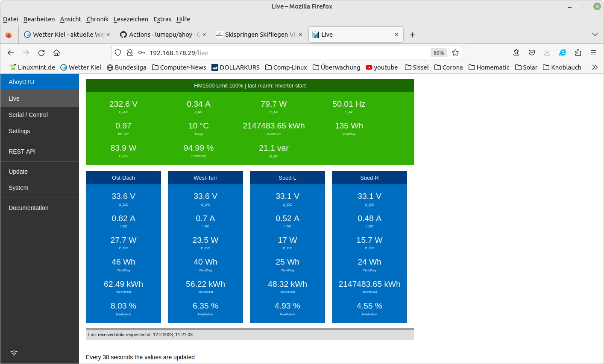Open the extensions puzzle-piece icon
604x364 pixels.
(x=578, y=52)
